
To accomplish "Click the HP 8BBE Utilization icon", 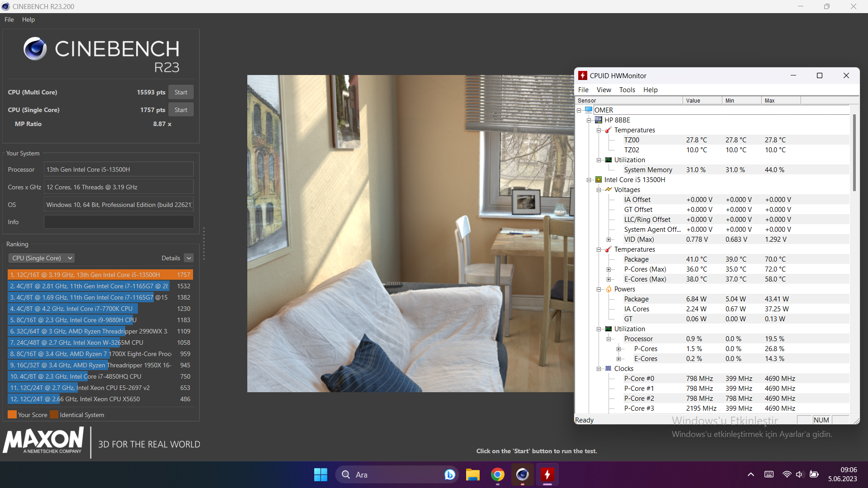I will point(609,160).
